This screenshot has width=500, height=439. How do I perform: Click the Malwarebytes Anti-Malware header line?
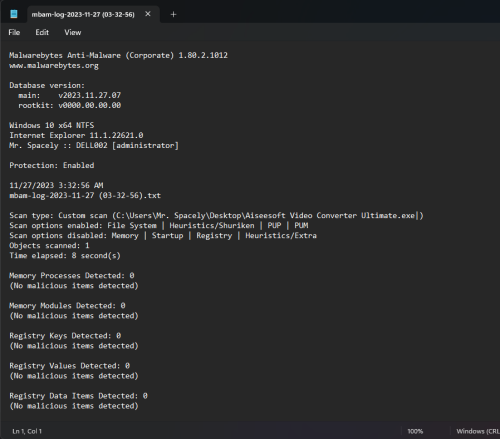click(118, 55)
